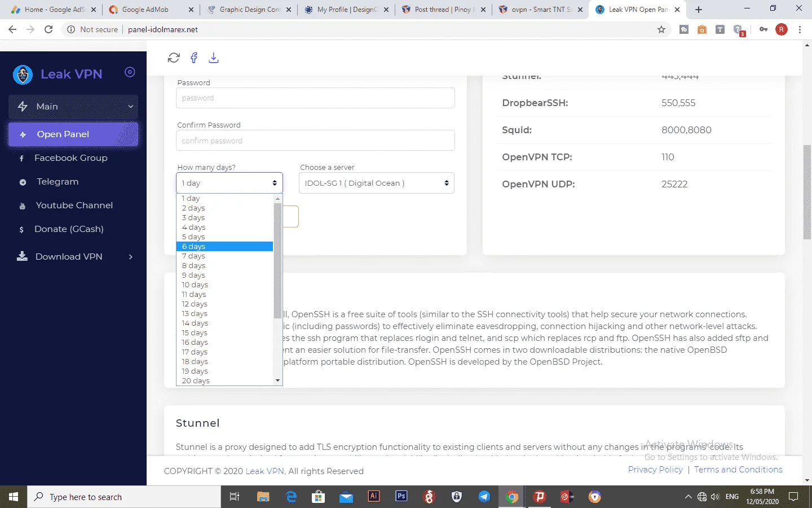Open Chrome three-dot menu
Screen dimensions: 812x508
pyautogui.click(x=800, y=29)
